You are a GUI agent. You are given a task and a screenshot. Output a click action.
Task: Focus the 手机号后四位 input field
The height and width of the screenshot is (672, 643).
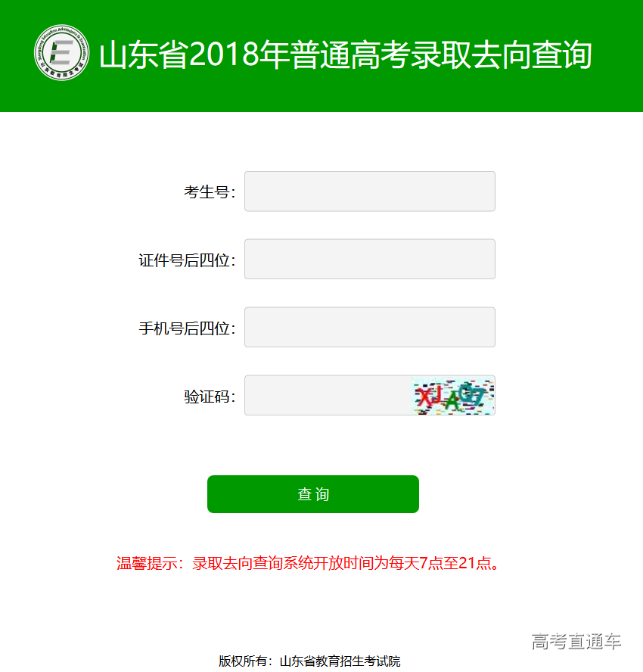(x=369, y=327)
